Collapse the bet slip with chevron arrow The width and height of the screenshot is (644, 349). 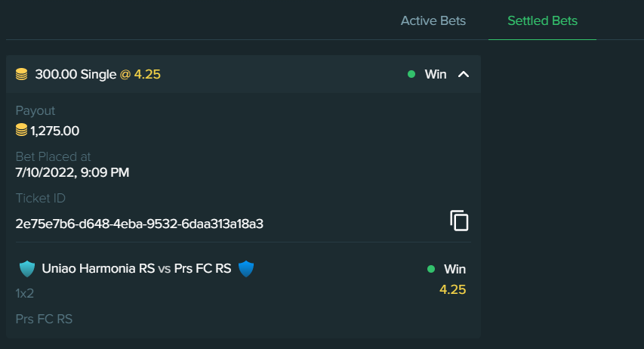point(464,74)
